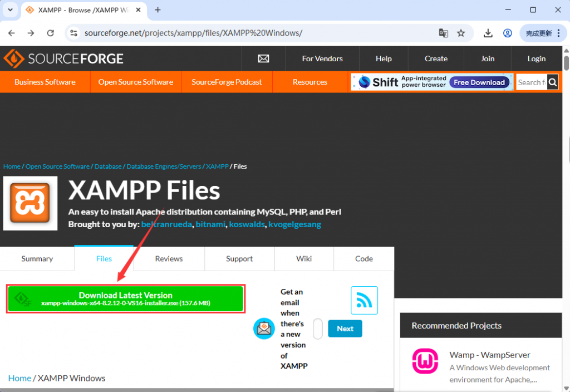Open the bitnami contributor link

pyautogui.click(x=210, y=224)
